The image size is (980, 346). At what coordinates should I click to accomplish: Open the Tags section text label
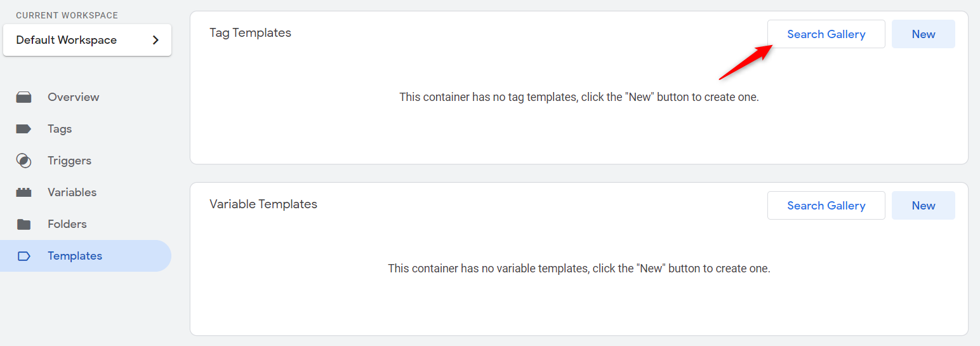(x=60, y=129)
